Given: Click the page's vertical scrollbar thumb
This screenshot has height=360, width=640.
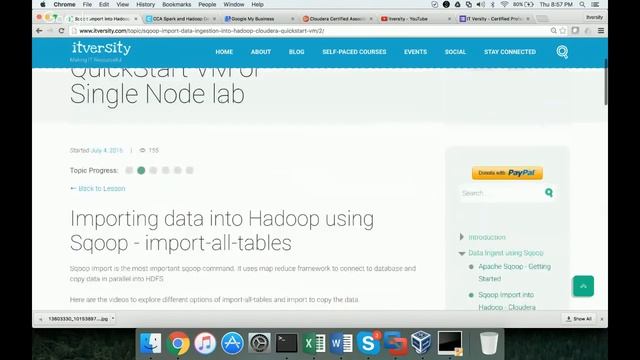Looking at the screenshot, I should tap(606, 82).
